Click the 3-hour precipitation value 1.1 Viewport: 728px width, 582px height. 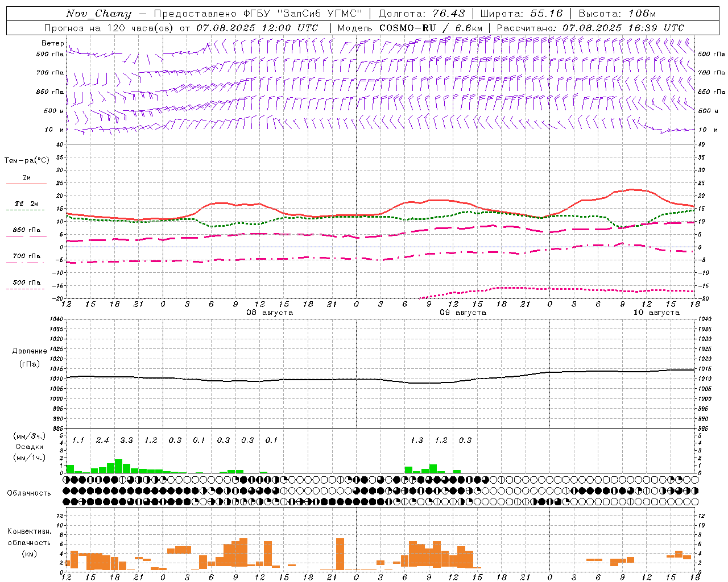coord(78,440)
